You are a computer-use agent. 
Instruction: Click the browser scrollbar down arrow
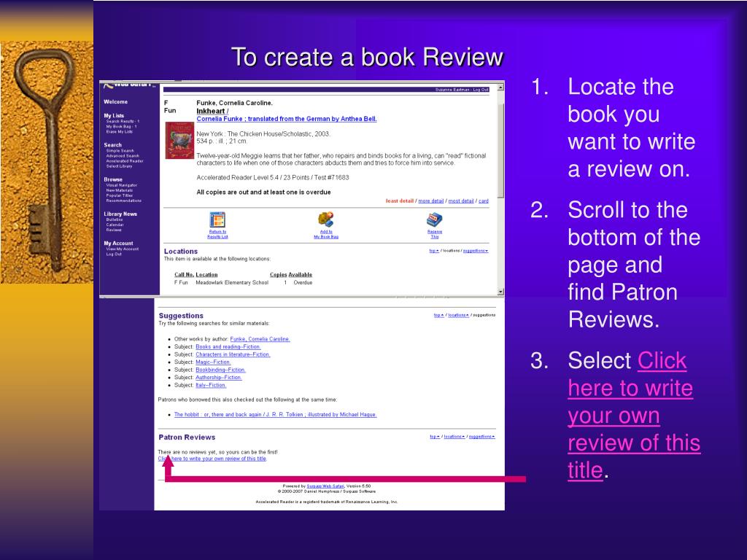coord(500,292)
